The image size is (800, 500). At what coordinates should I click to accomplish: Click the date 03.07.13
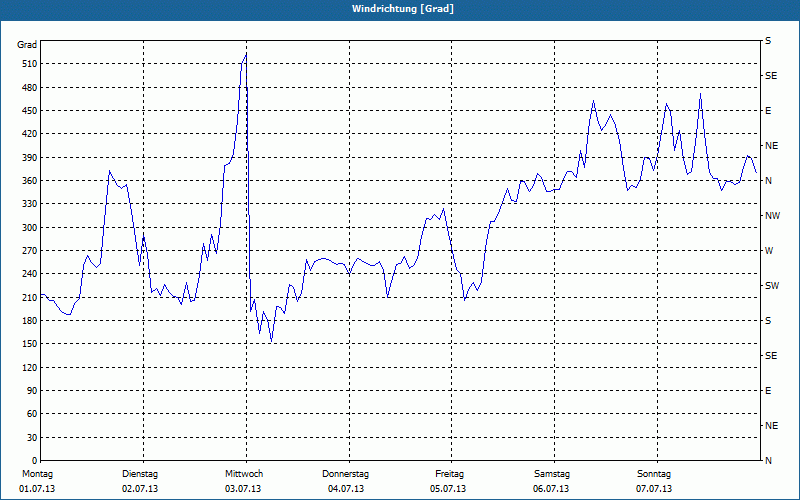coord(243,489)
